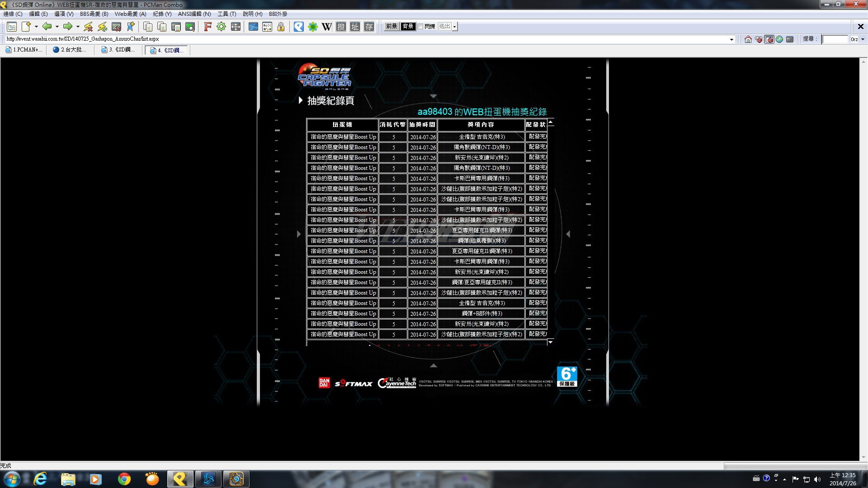The width and height of the screenshot is (868, 488).
Task: Click the address bar URL field
Action: pyautogui.click(x=366, y=39)
